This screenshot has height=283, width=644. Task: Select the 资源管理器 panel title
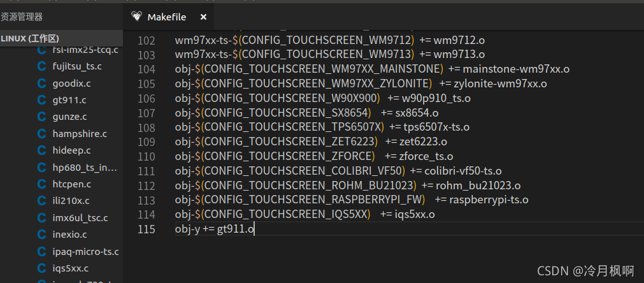(x=22, y=17)
